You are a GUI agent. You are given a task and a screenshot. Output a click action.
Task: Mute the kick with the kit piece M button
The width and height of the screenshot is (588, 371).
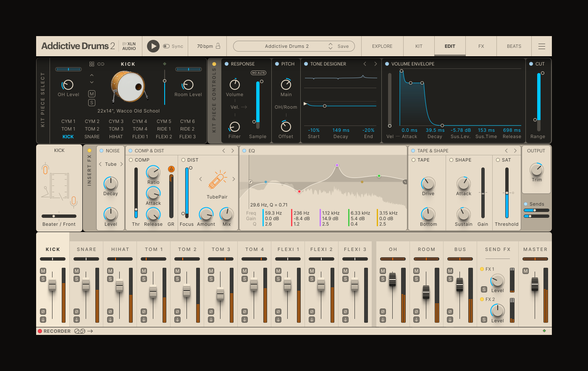pos(92,94)
